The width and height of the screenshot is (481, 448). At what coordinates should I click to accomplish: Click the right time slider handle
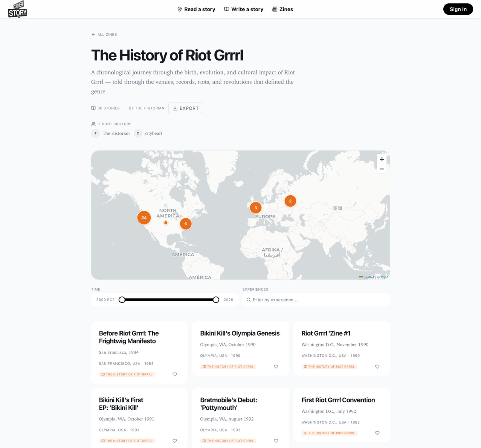(216, 300)
